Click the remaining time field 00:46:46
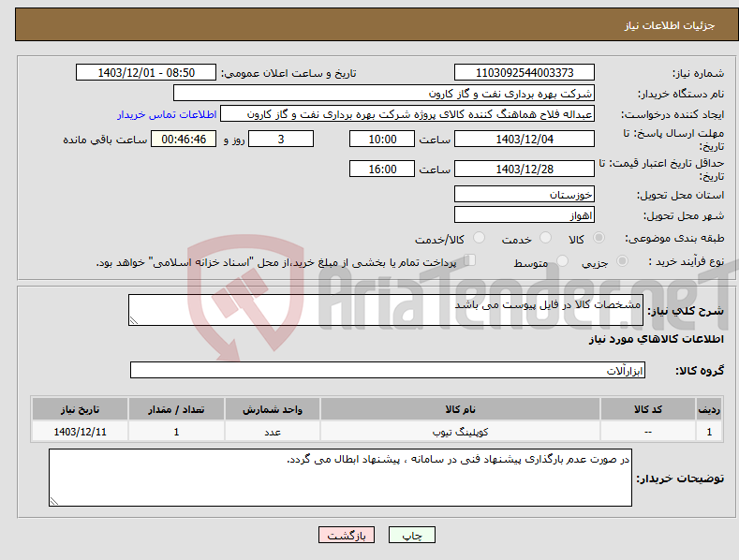Image resolution: width=739 pixels, height=560 pixels. [184, 139]
